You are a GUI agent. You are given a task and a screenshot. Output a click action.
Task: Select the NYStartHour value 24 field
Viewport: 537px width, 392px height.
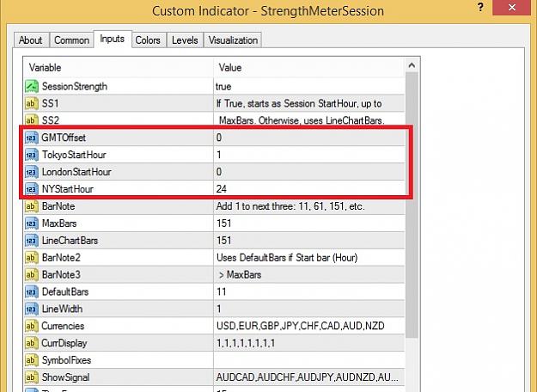pyautogui.click(x=309, y=189)
